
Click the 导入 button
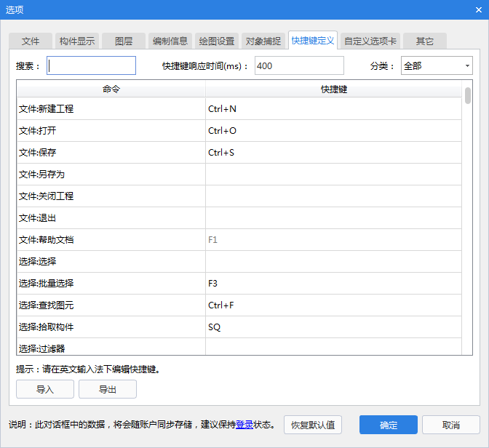point(45,389)
